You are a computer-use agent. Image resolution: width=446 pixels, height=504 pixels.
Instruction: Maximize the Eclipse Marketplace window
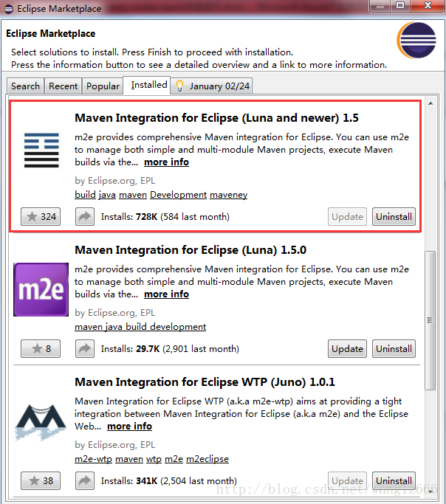coord(400,5)
